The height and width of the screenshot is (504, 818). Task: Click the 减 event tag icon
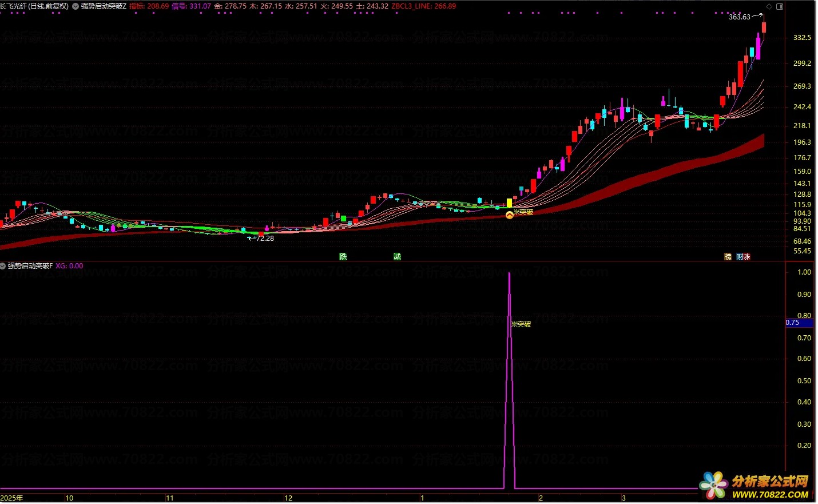(397, 257)
